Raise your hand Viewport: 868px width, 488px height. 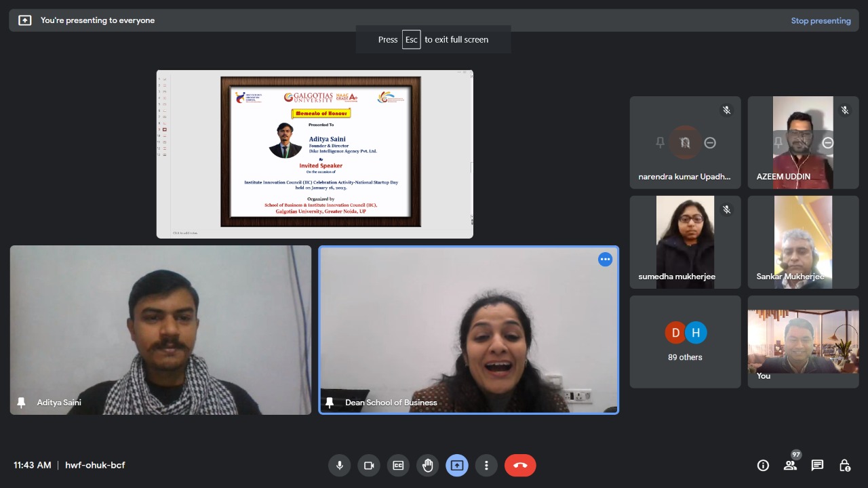pyautogui.click(x=427, y=466)
